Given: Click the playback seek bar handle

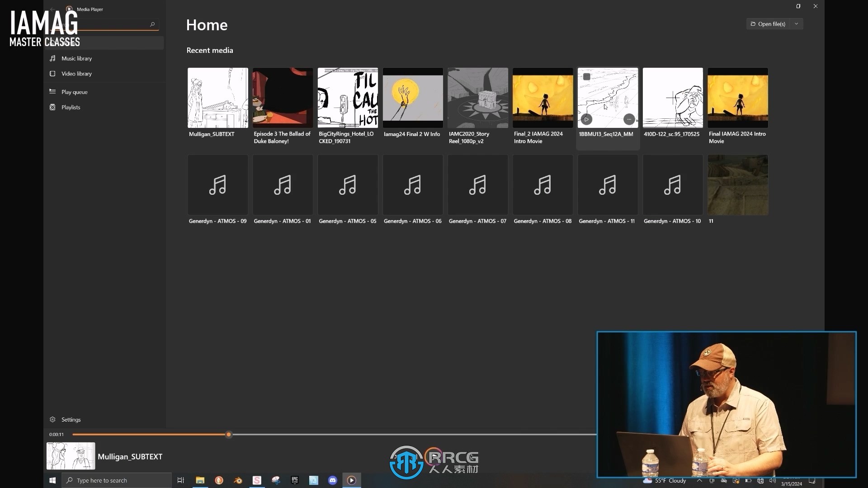Looking at the screenshot, I should pyautogui.click(x=229, y=434).
